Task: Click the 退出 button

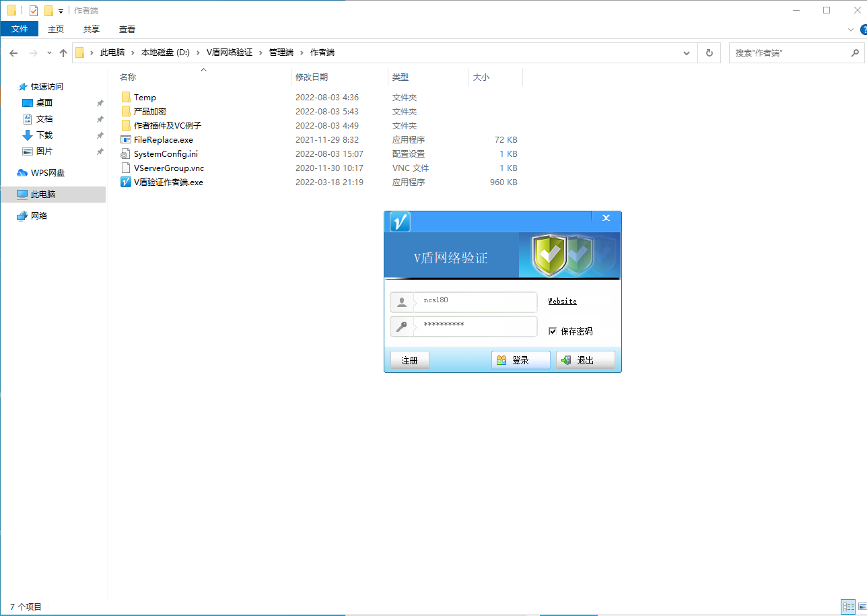Action: 585,360
